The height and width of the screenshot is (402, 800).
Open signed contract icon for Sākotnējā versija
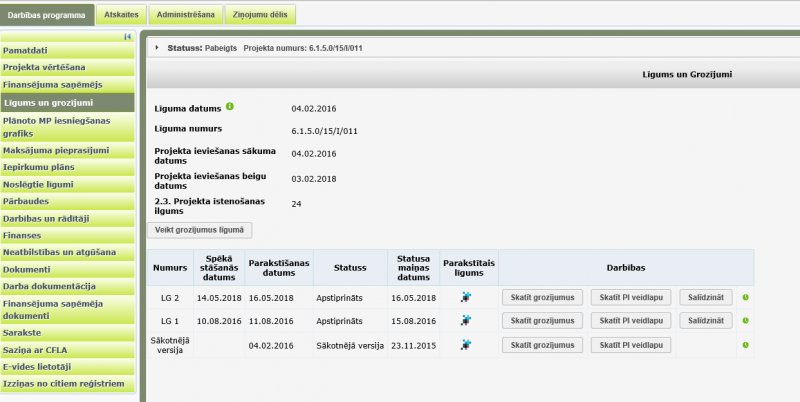[x=465, y=344]
